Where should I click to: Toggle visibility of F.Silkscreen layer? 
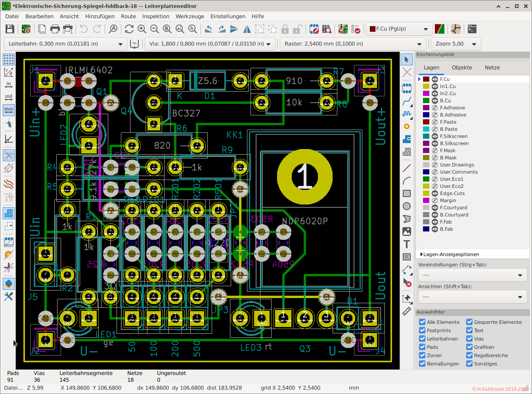435,136
